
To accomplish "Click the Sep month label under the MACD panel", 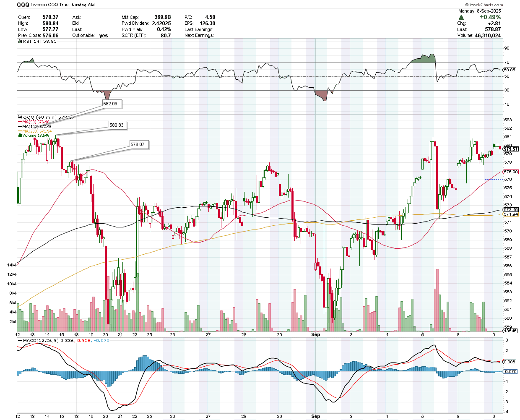I will point(316,416).
